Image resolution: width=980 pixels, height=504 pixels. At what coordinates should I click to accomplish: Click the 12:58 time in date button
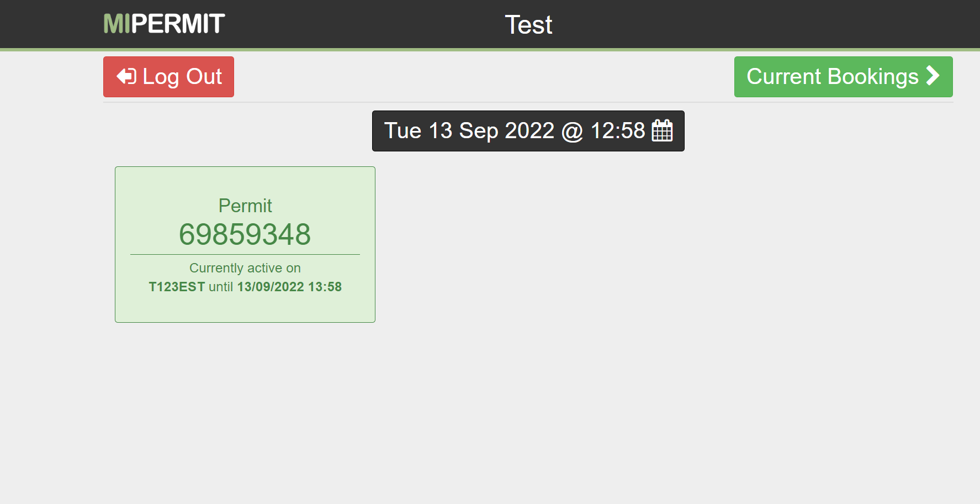pyautogui.click(x=617, y=131)
